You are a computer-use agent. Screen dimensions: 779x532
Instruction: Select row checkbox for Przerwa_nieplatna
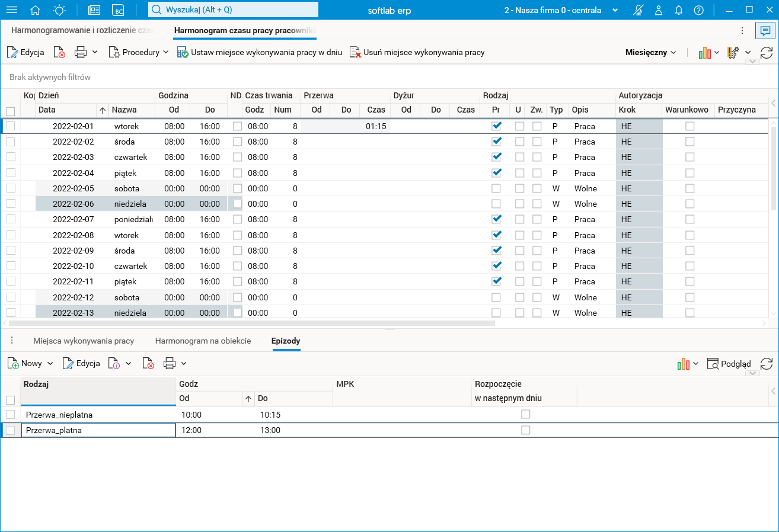pos(10,415)
